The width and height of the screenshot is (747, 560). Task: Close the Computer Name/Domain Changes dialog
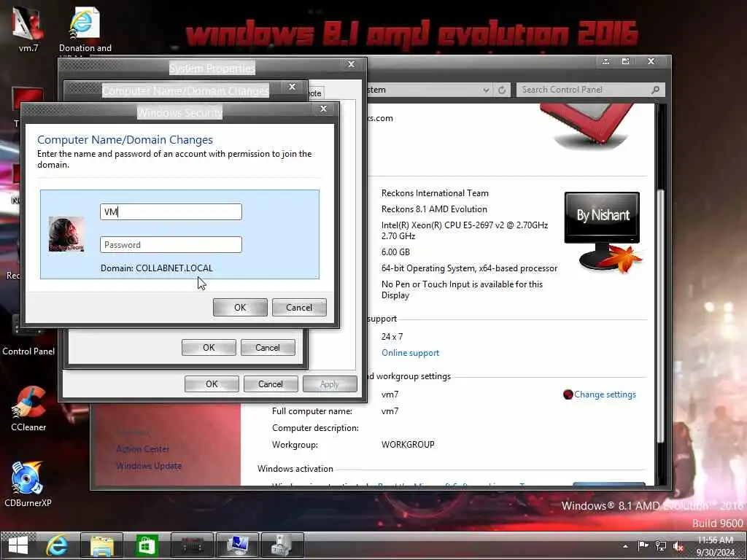click(292, 87)
